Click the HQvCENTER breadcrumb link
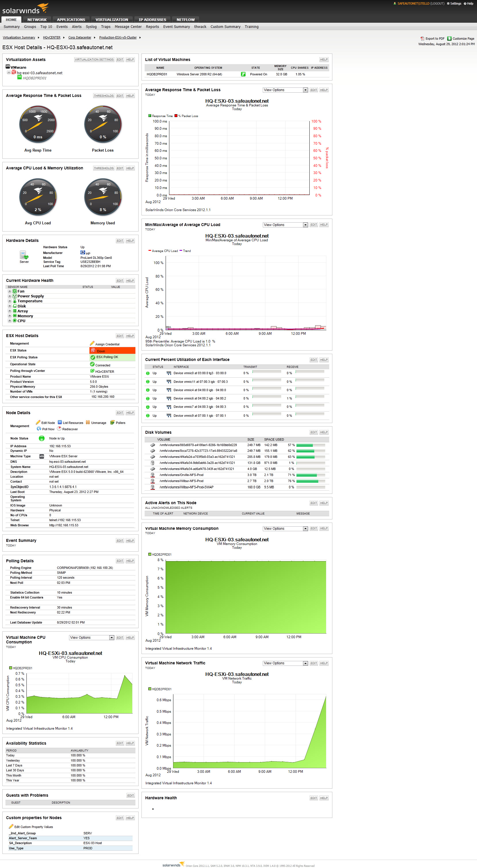This screenshot has height=868, width=477. (x=51, y=37)
